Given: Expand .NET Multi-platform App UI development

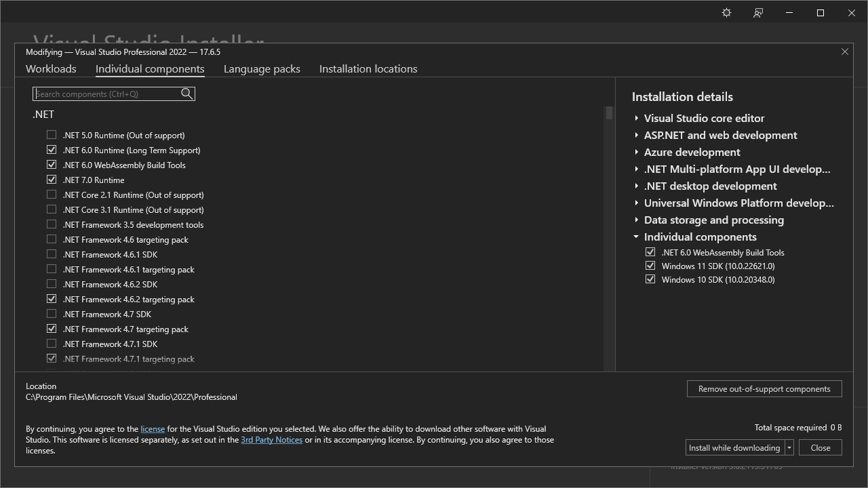Looking at the screenshot, I should tap(636, 169).
